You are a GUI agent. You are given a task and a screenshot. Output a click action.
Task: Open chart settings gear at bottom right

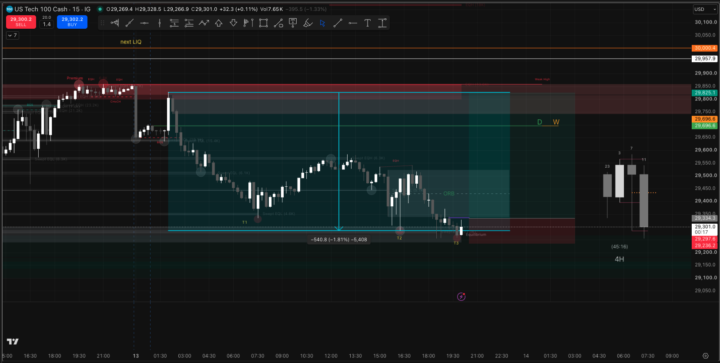706,356
